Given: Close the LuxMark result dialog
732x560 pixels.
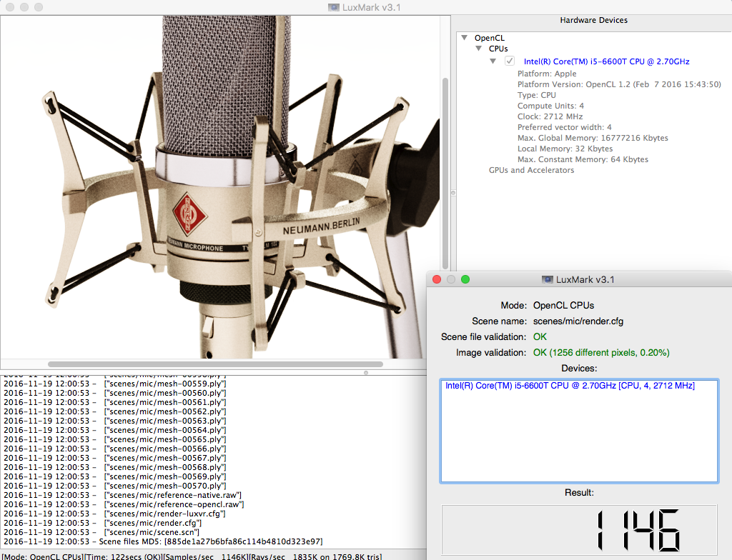Looking at the screenshot, I should click(x=437, y=279).
